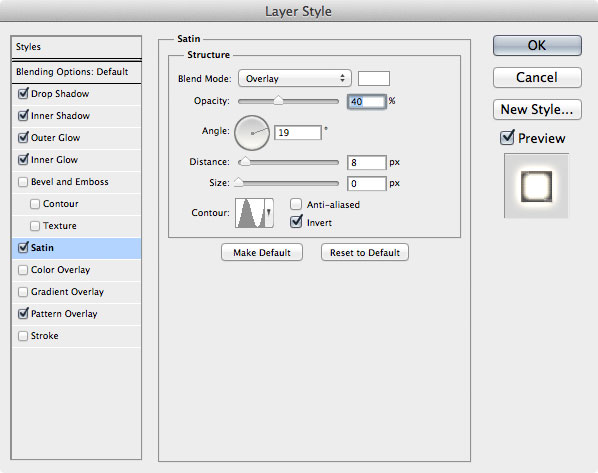Image resolution: width=598 pixels, height=473 pixels.
Task: Expand the Contour picker dropdown arrow
Action: (268, 213)
